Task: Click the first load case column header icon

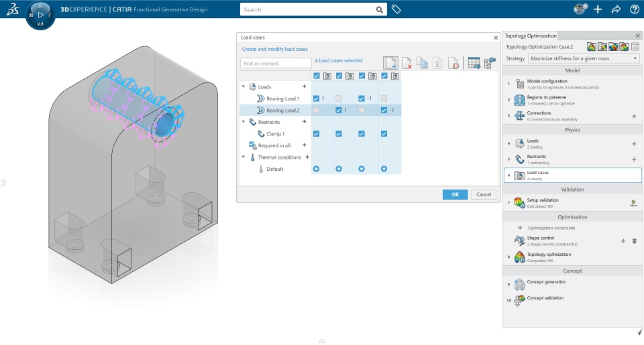Action: click(327, 76)
